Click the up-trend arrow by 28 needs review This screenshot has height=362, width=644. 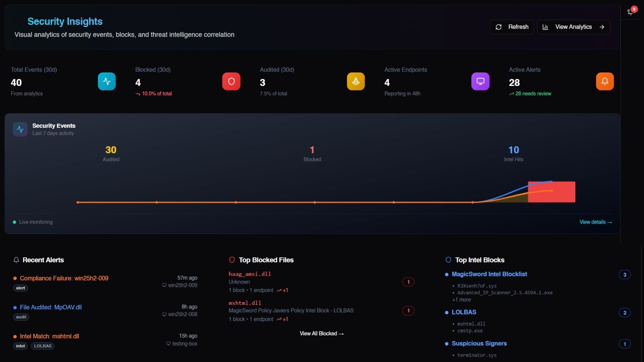point(512,94)
